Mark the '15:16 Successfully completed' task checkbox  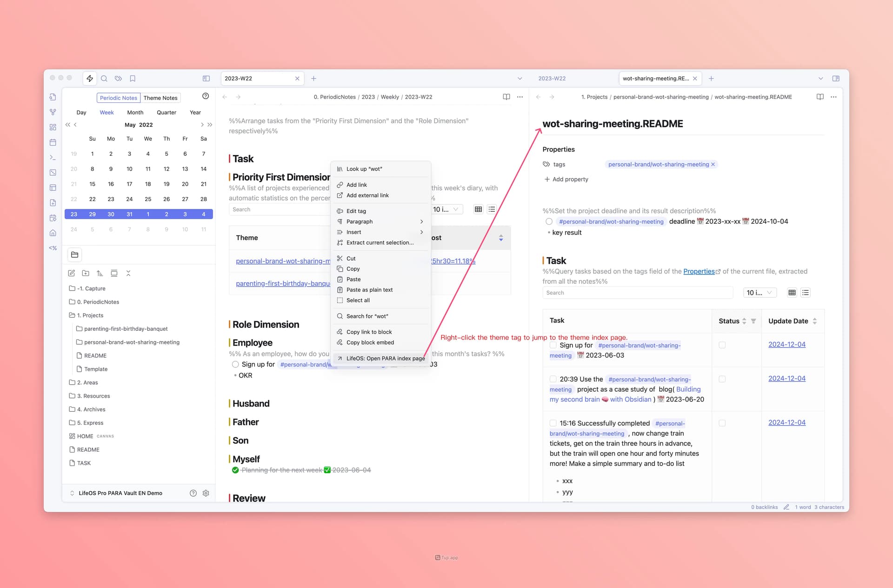coord(553,423)
